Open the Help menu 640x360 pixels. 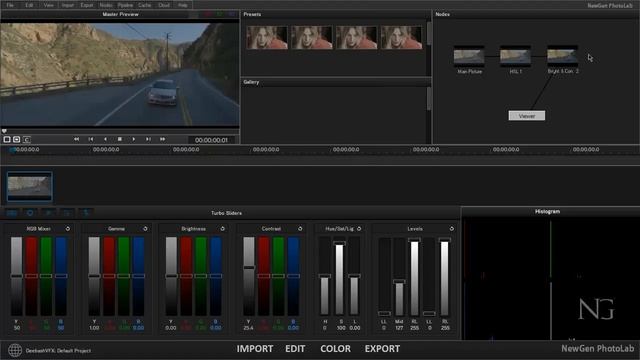183,5
